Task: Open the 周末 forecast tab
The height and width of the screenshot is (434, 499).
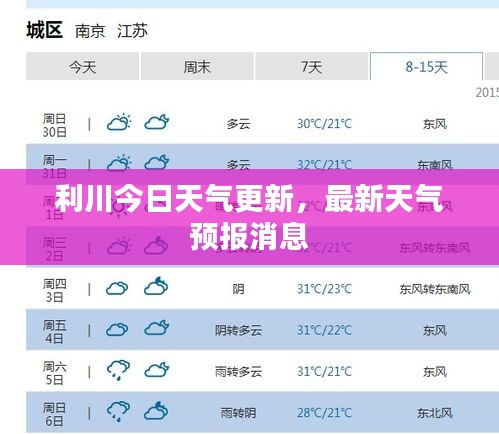Action: pyautogui.click(x=197, y=66)
